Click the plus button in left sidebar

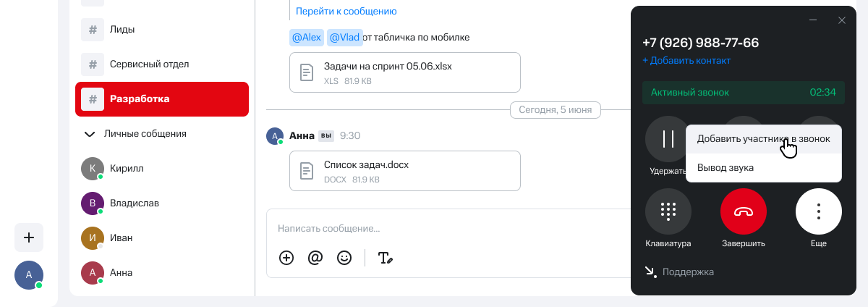[29, 237]
